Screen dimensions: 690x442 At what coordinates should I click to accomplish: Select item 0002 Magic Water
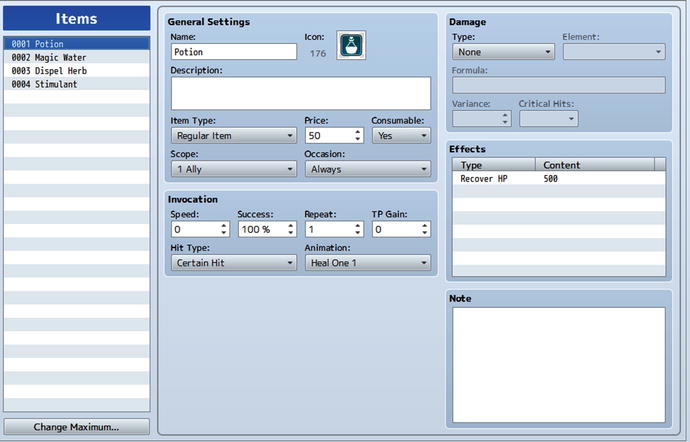(x=77, y=57)
